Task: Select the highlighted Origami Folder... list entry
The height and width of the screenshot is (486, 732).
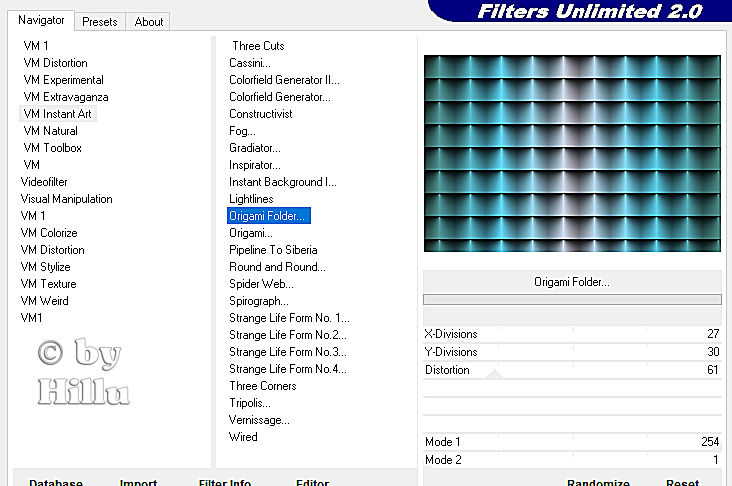Action: [x=269, y=216]
